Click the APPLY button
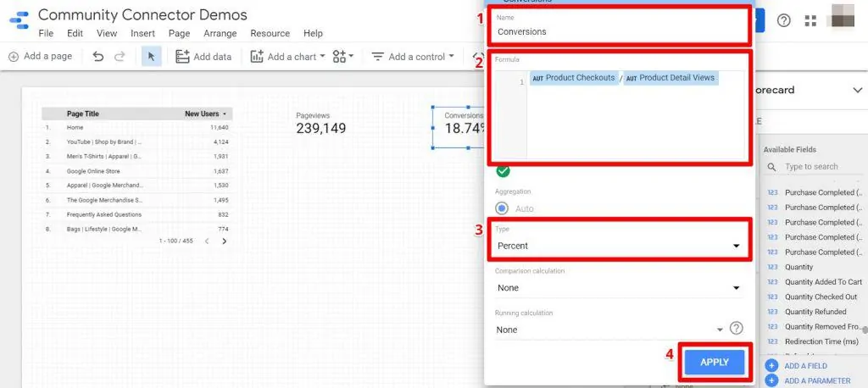This screenshot has height=388, width=868. click(714, 362)
